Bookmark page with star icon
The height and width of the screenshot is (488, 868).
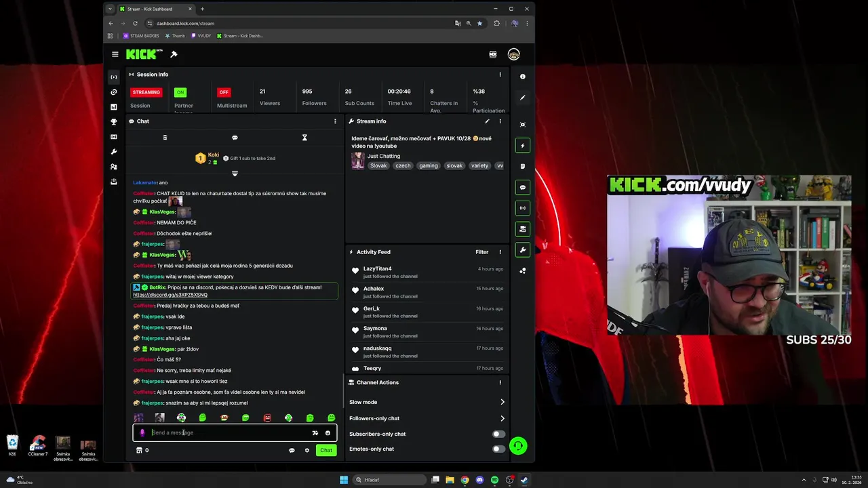(479, 23)
